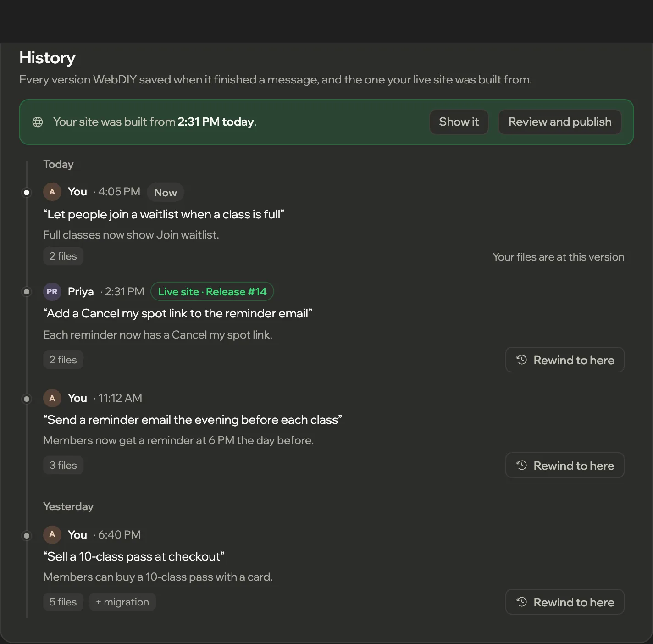Rewind to yesterday's 6:40 PM version

click(x=564, y=602)
